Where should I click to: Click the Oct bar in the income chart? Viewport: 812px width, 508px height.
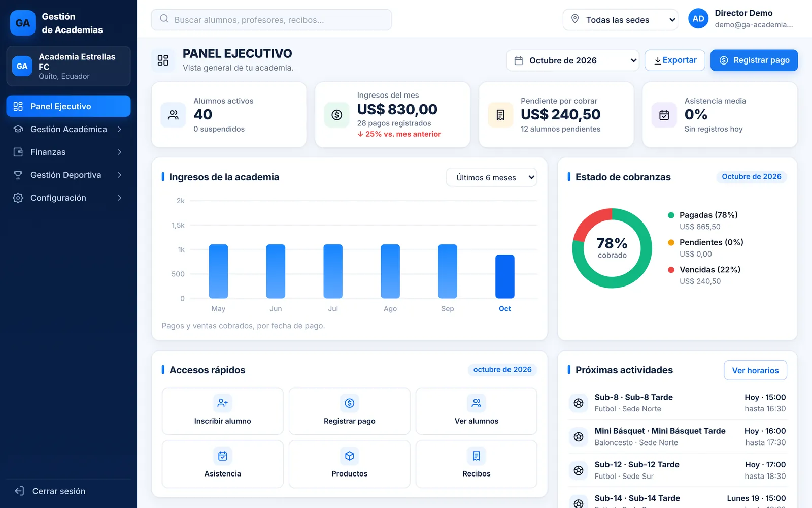[x=505, y=276]
